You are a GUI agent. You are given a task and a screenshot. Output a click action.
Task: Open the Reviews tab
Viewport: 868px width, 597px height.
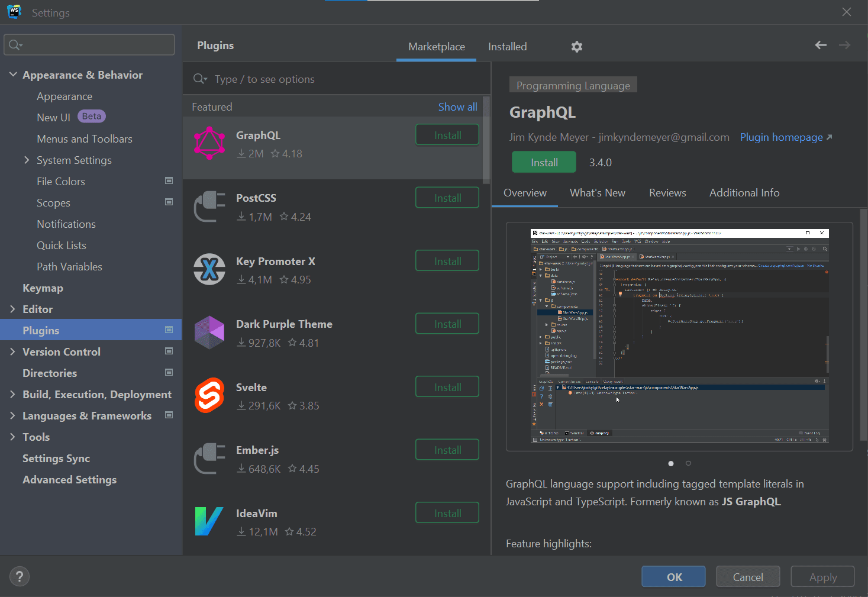667,193
